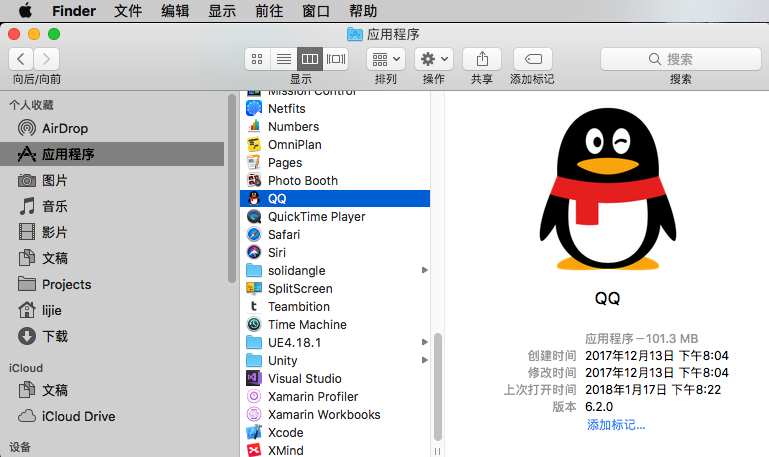
Task: Open the 显示 menu in menu bar
Action: [x=222, y=11]
